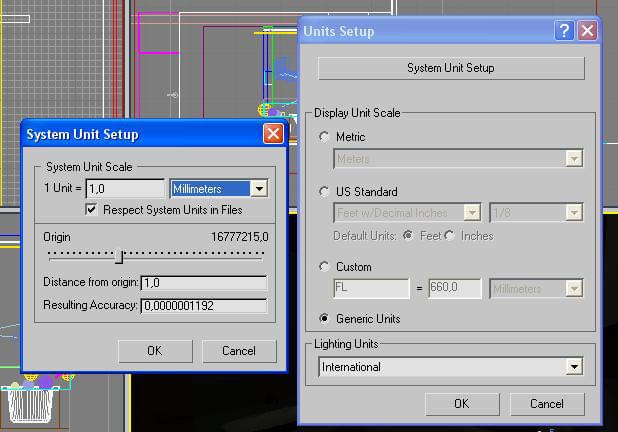Screen dimensions: 618x432
Task: Select the US Standard radio button
Action: coord(324,192)
